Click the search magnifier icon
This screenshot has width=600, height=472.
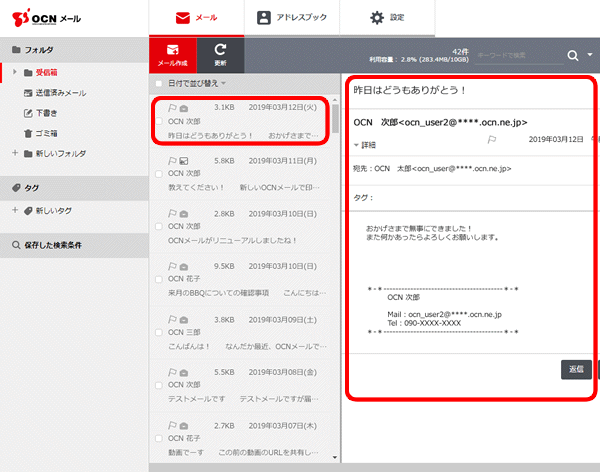click(572, 56)
